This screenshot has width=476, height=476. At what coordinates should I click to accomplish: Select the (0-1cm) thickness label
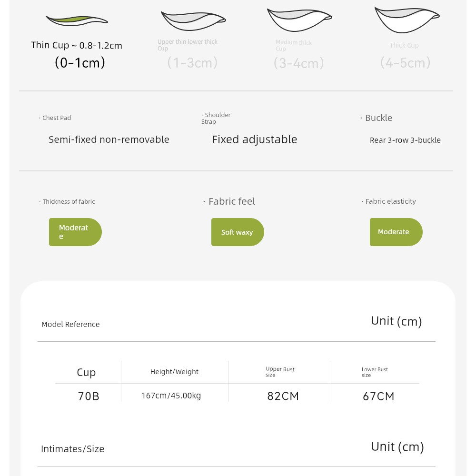80,63
